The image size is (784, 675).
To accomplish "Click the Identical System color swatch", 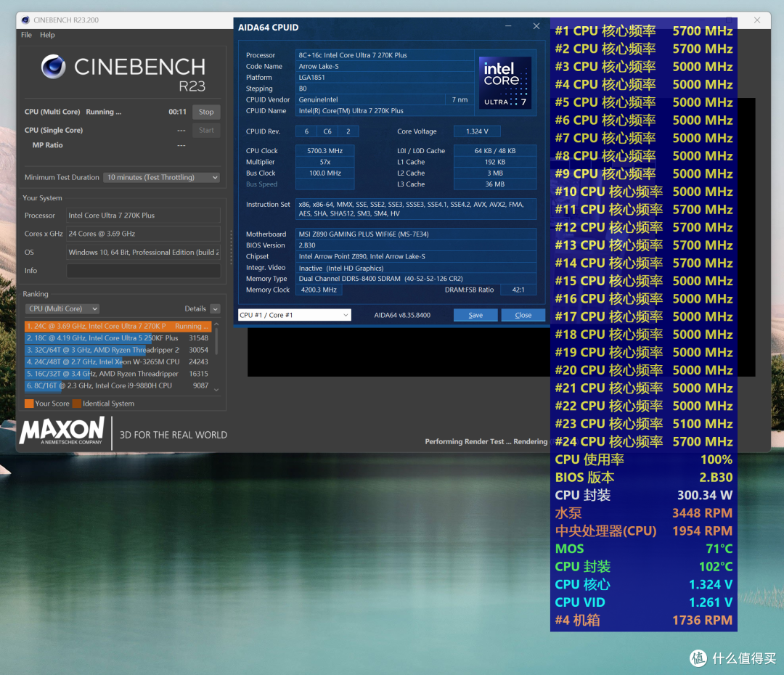I will [76, 404].
